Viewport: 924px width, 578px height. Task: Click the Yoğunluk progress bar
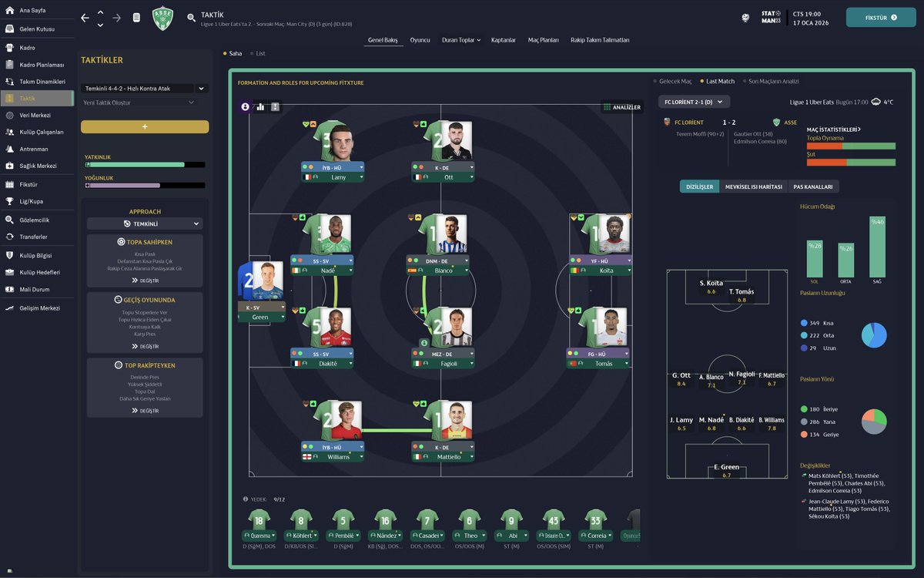(145, 186)
